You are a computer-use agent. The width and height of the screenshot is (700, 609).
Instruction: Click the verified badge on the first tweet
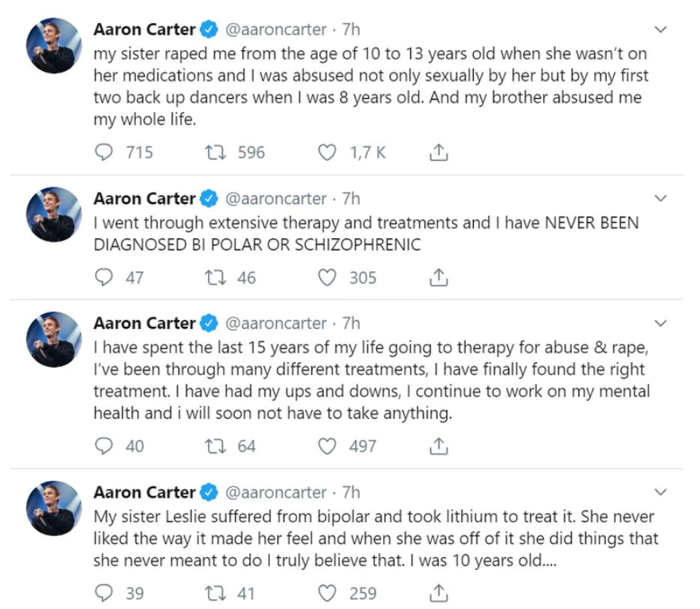tap(209, 29)
